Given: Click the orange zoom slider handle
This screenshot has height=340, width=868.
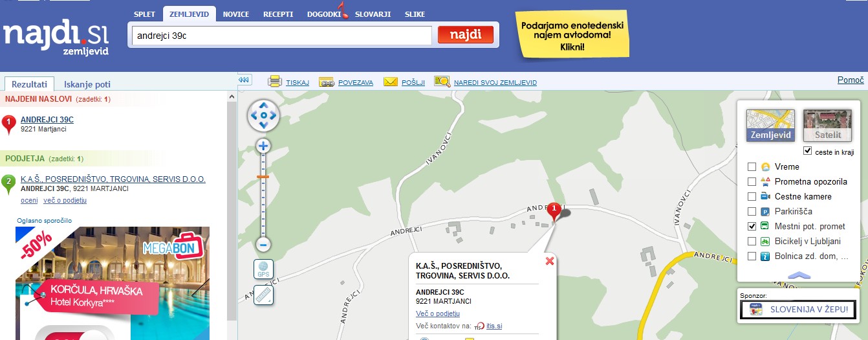Looking at the screenshot, I should coord(263,176).
